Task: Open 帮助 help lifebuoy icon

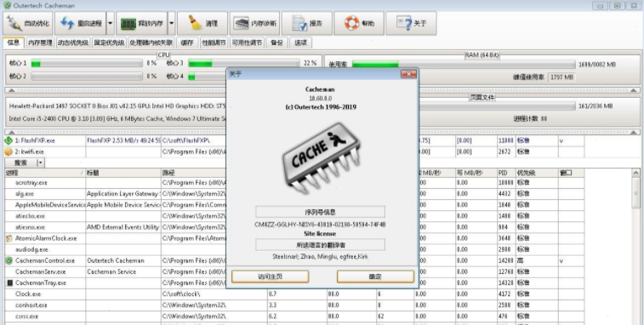Action: (351, 24)
